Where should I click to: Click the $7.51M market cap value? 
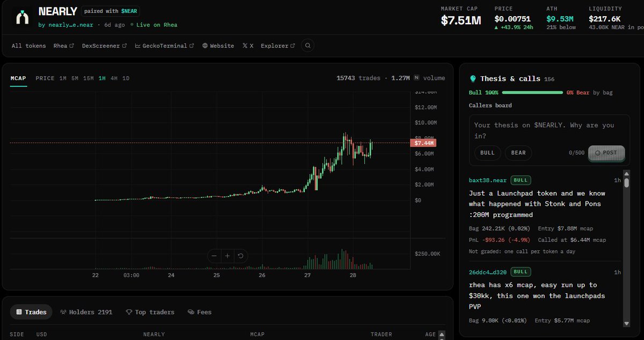[461, 20]
